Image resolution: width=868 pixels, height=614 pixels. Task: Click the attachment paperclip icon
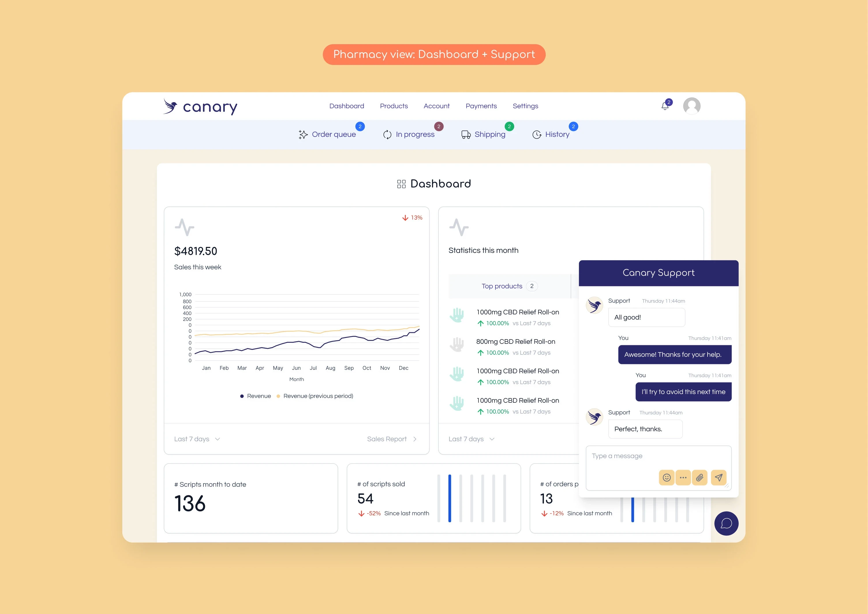click(x=699, y=477)
